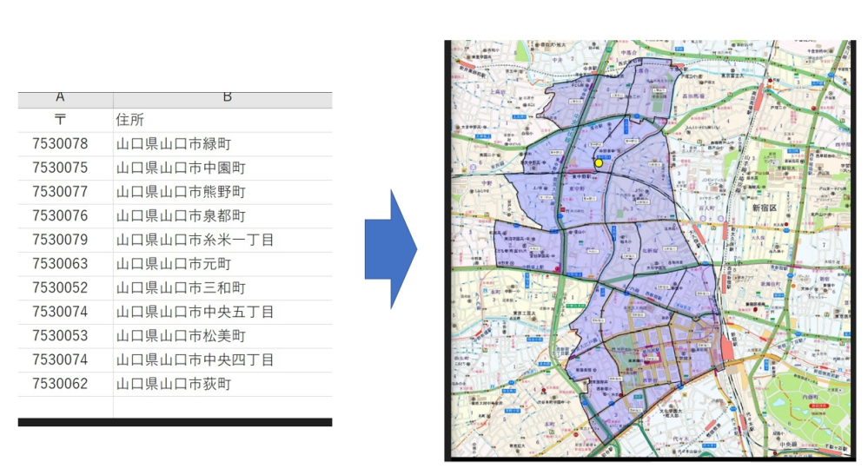Viewport: 868px width, 475px height.
Task: Click the 〒 postal symbol header cell
Action: pos(60,120)
